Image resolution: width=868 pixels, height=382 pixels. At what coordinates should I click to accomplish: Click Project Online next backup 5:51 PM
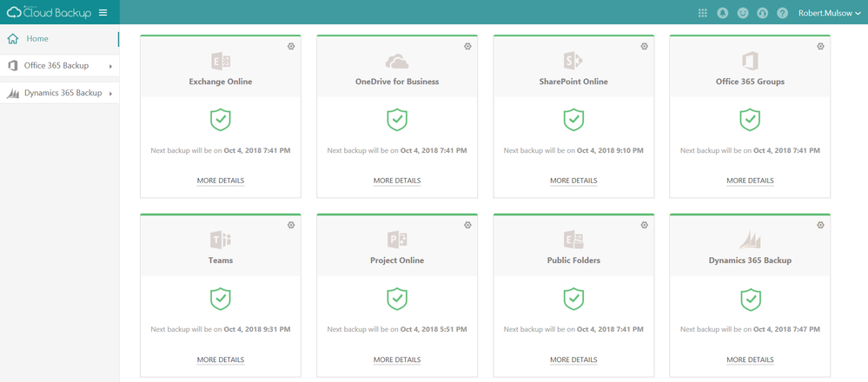(x=434, y=329)
